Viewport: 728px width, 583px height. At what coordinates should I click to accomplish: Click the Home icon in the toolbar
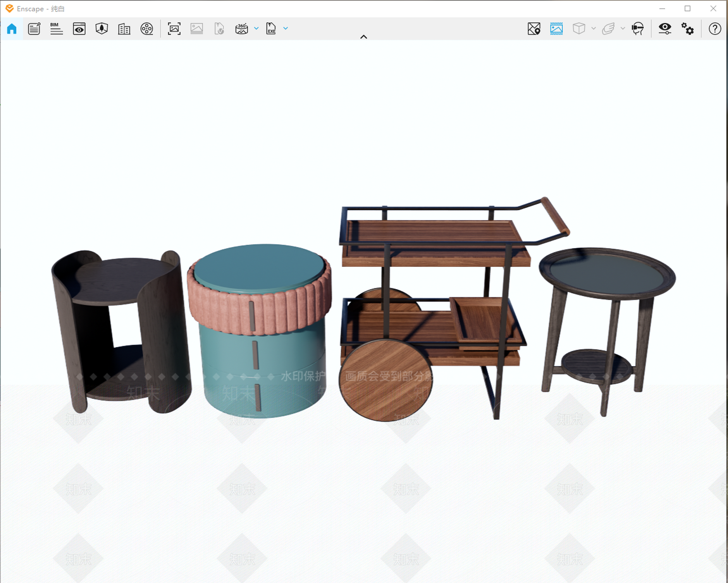[12, 29]
